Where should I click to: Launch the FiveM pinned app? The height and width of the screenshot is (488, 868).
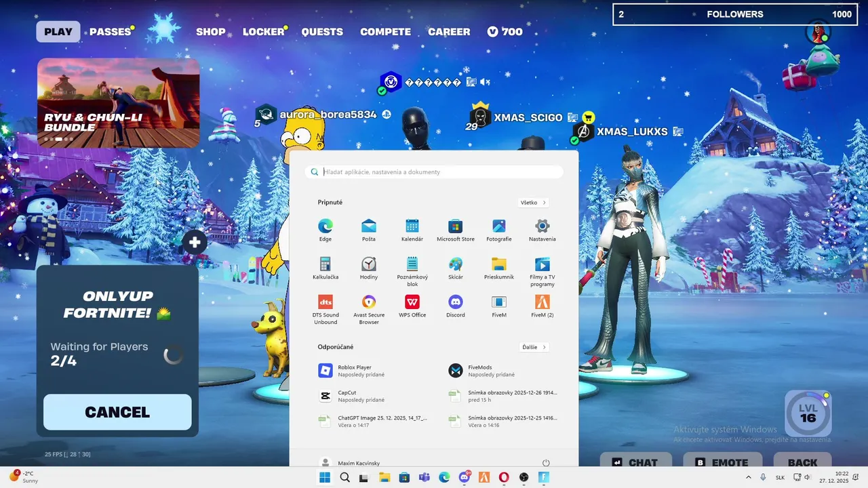pyautogui.click(x=499, y=306)
